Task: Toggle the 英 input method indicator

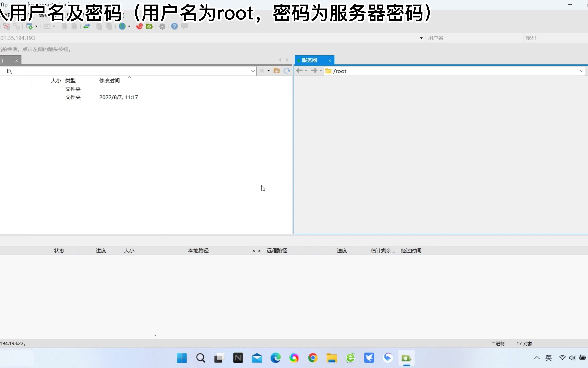Action: pos(549,358)
